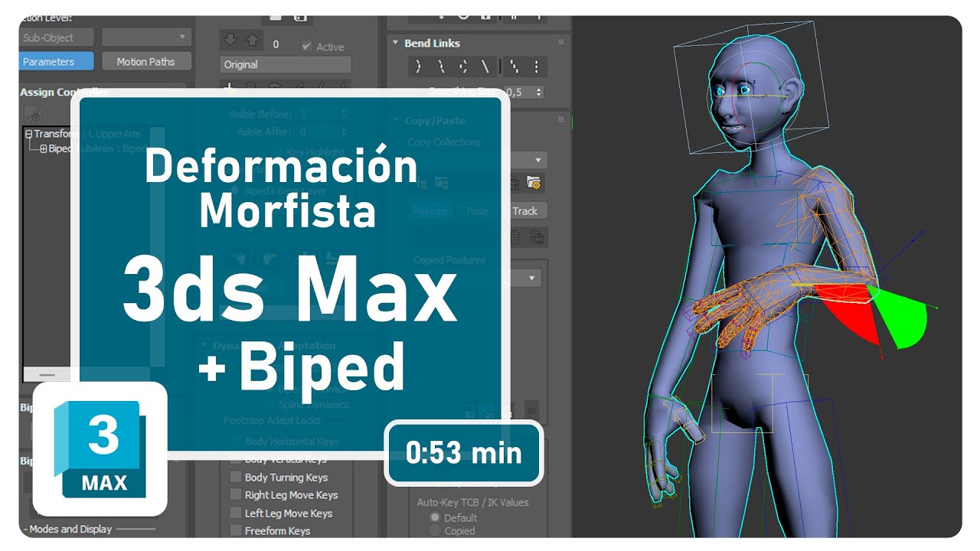Enable Freeform Keys checkbox
The height and width of the screenshot is (551, 980).
point(236,530)
